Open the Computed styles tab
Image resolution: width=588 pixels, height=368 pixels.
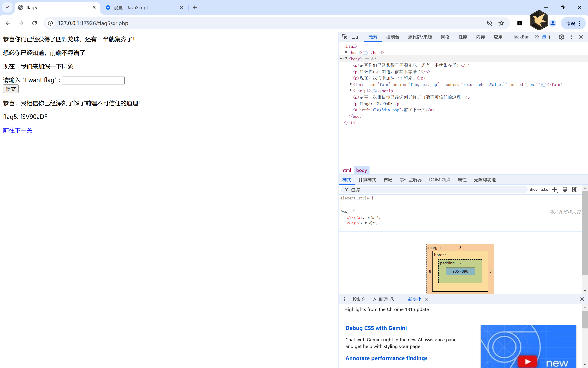click(367, 180)
